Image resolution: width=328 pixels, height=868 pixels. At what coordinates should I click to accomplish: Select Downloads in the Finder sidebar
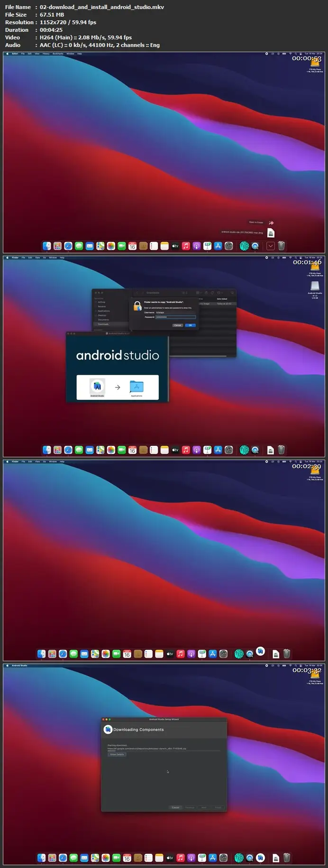pos(103,324)
